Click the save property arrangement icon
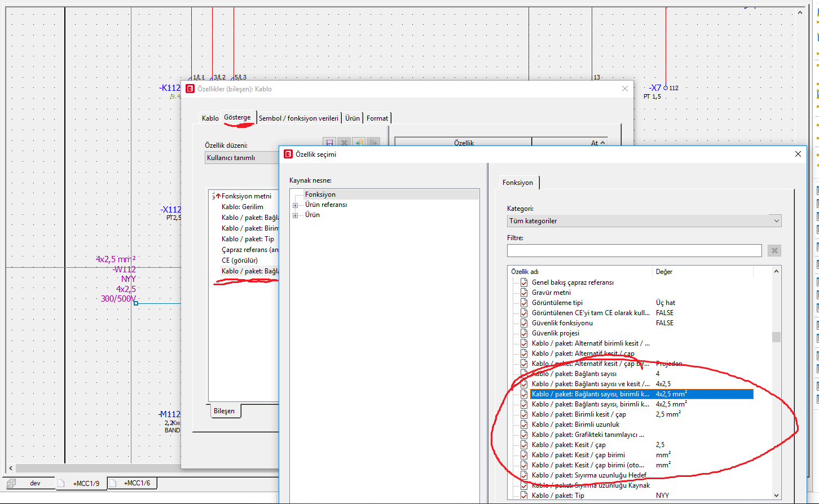 click(329, 143)
